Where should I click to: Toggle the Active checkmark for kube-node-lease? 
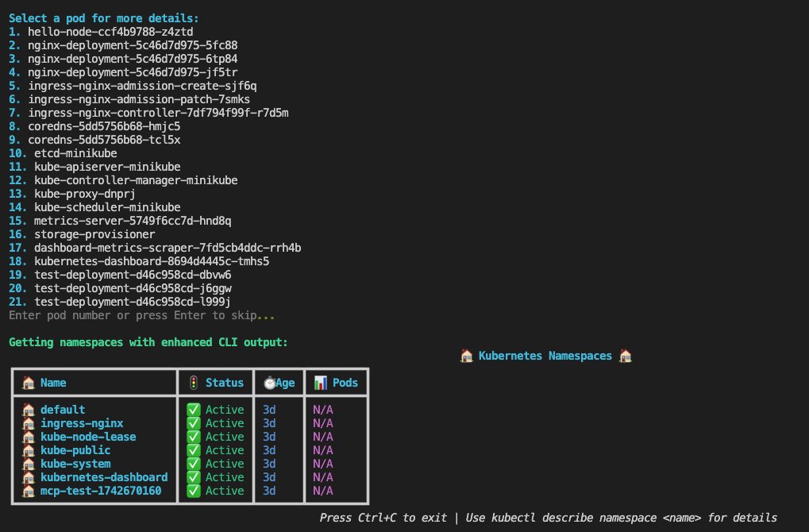coord(195,437)
